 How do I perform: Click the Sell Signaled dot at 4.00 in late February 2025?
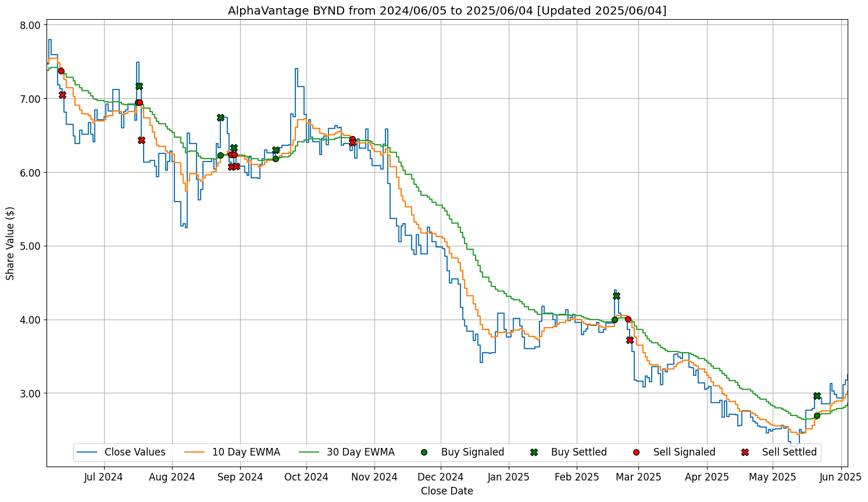(x=628, y=319)
